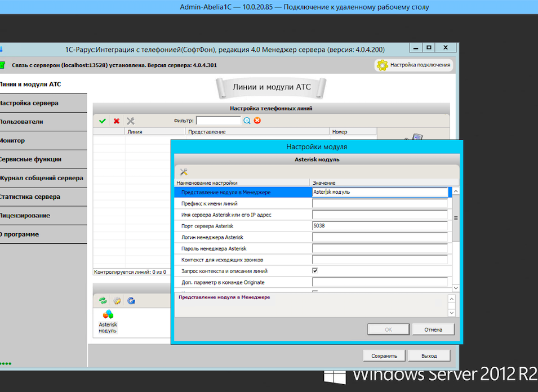Viewport: 538px width, 392px height.
Task: Click the gray crossed tools icon in lines toolbar
Action: 131,121
